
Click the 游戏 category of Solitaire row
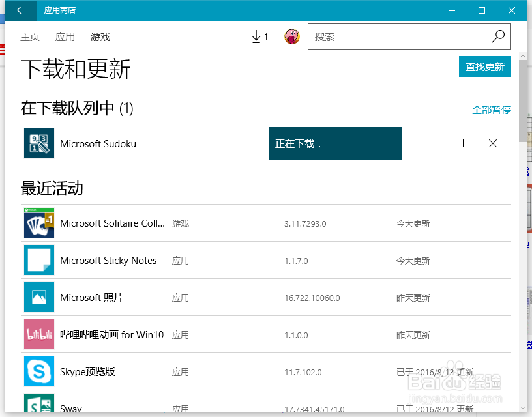click(181, 223)
